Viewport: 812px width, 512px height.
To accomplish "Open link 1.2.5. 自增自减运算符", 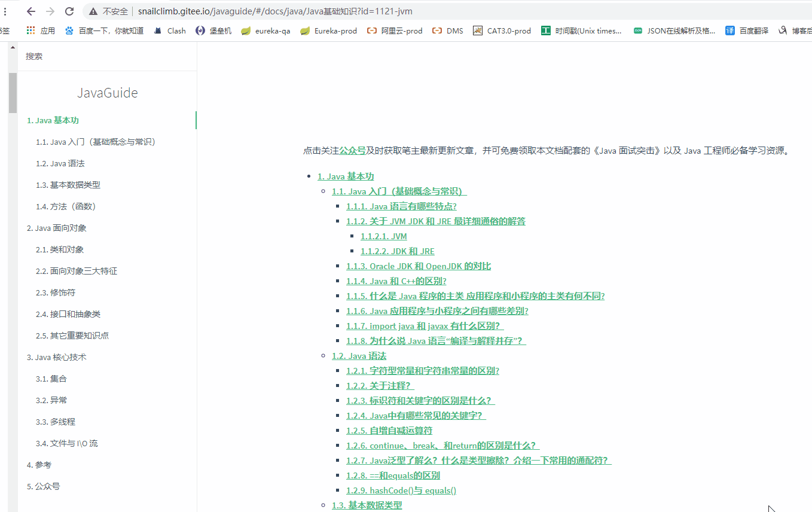I will point(389,431).
